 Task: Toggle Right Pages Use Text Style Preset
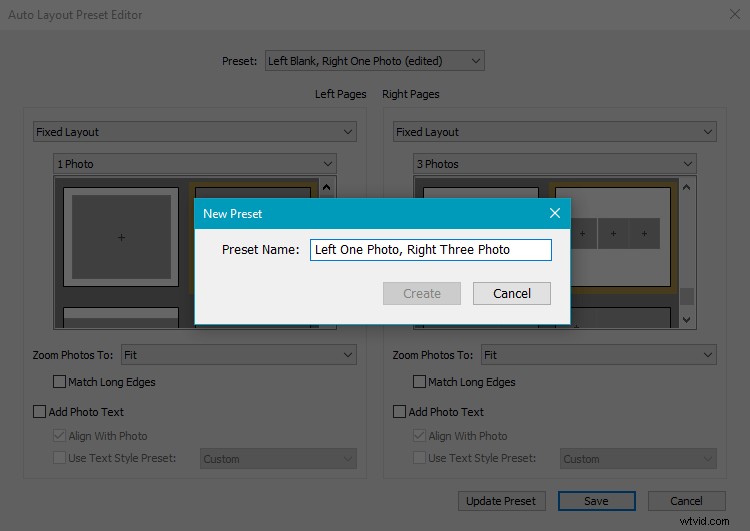[x=419, y=458]
